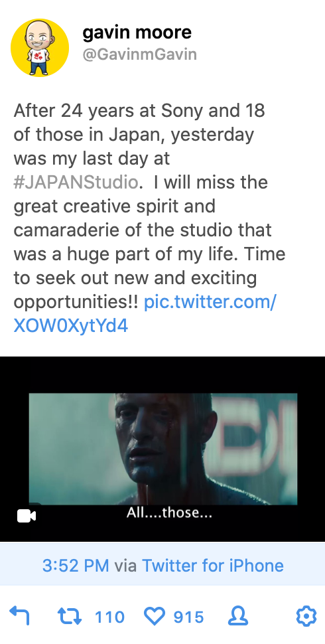The image size is (325, 644).
Task: Click the reply arrow icon
Action: tap(19, 616)
